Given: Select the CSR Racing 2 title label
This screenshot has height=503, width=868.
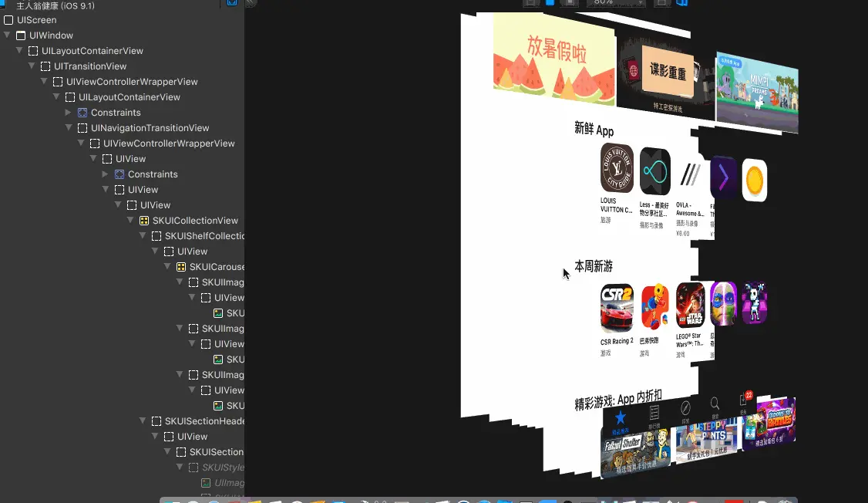Looking at the screenshot, I should (617, 341).
